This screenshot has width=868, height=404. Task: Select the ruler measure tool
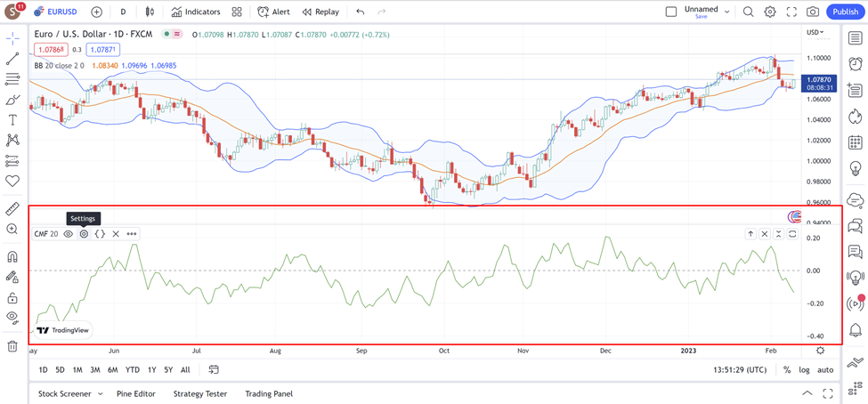coord(12,208)
